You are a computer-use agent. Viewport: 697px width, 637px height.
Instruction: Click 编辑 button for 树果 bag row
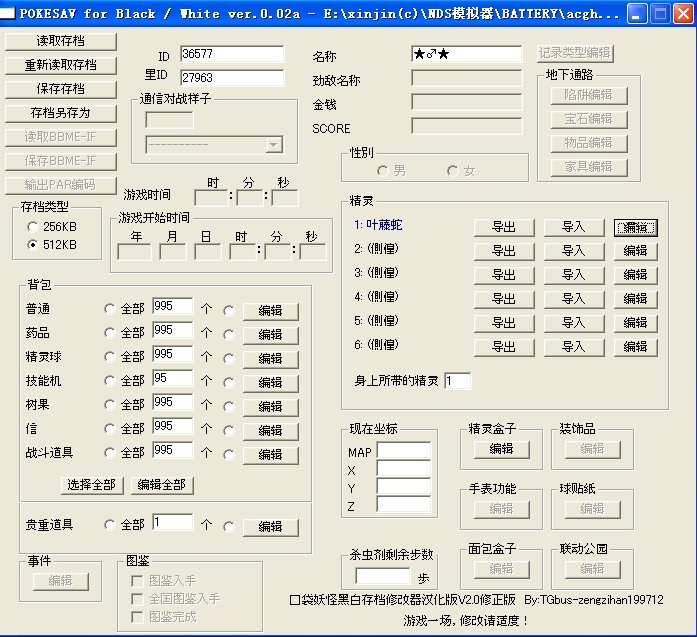(x=271, y=407)
